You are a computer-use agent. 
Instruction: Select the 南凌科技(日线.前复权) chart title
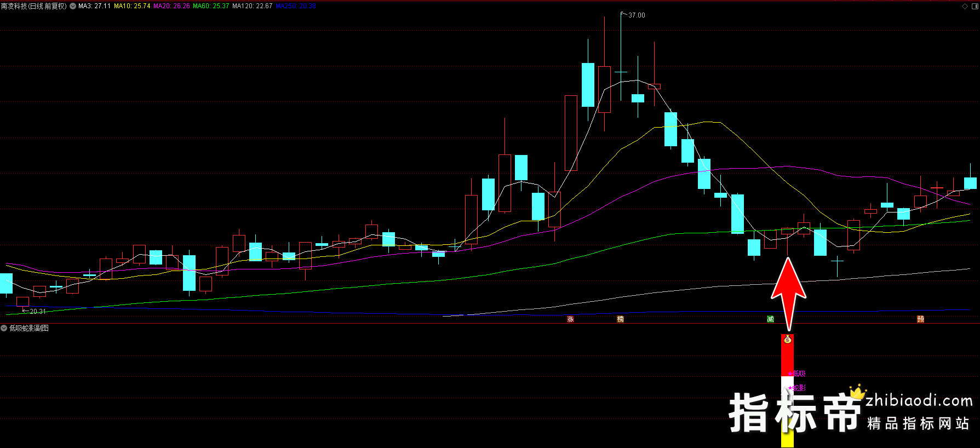34,6
